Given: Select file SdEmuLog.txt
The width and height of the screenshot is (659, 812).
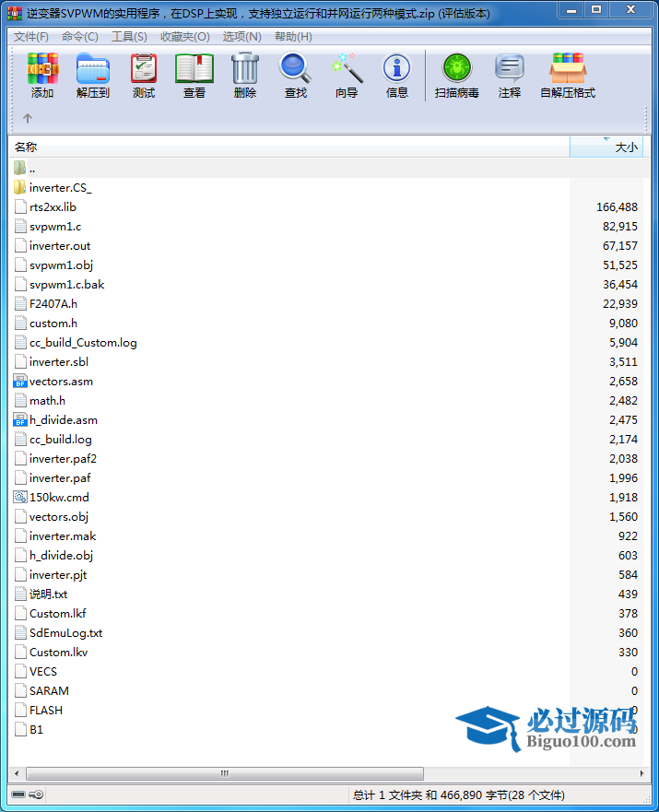Looking at the screenshot, I should 65,633.
